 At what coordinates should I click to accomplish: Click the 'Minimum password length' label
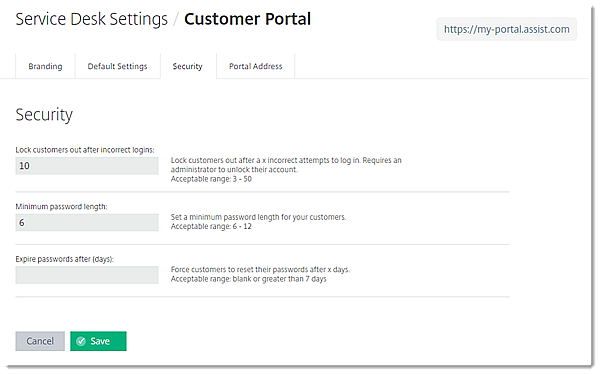point(62,206)
